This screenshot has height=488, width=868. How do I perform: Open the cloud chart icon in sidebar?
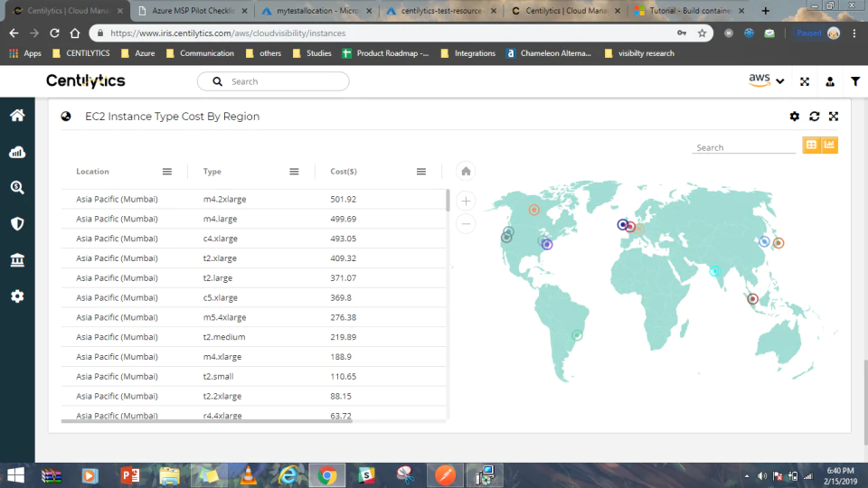pos(17,152)
